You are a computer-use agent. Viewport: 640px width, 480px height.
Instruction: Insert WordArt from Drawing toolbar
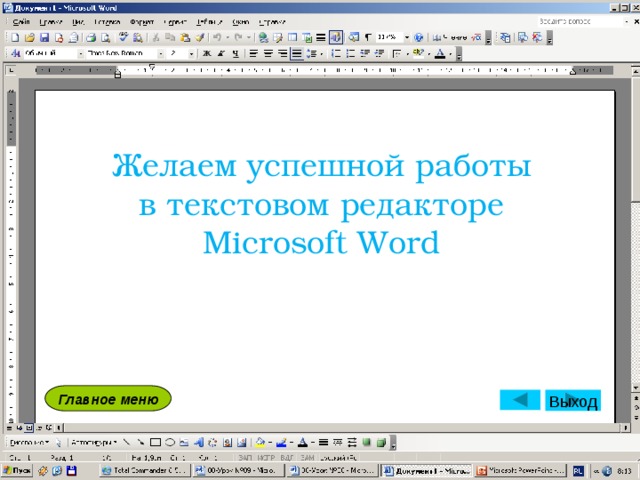pos(199,442)
